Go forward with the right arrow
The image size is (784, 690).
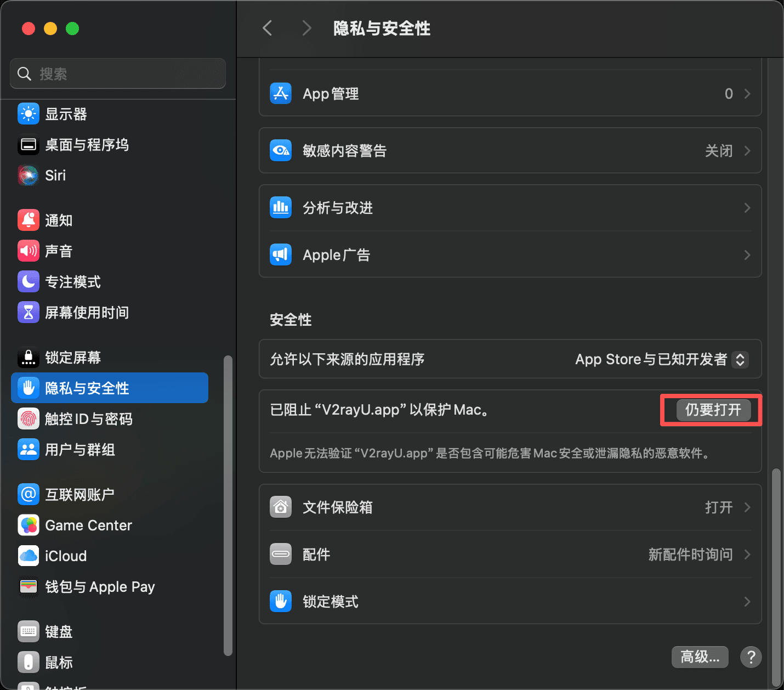click(x=307, y=28)
